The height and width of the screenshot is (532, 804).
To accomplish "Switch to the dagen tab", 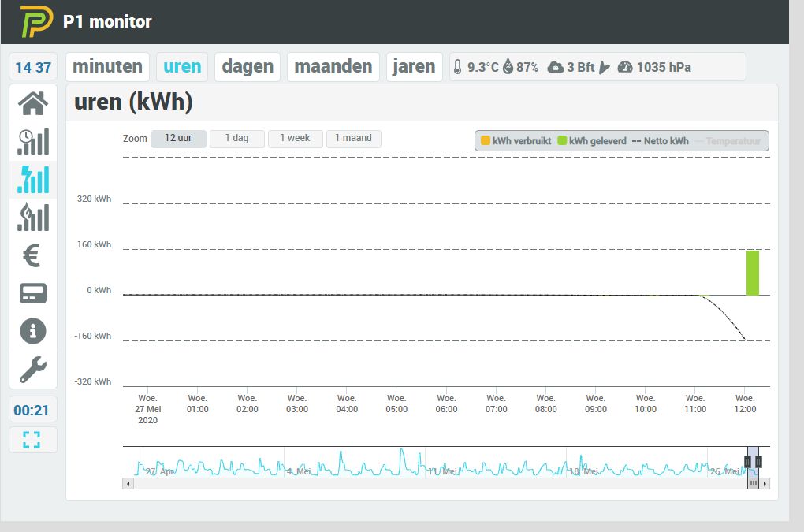I will [248, 67].
